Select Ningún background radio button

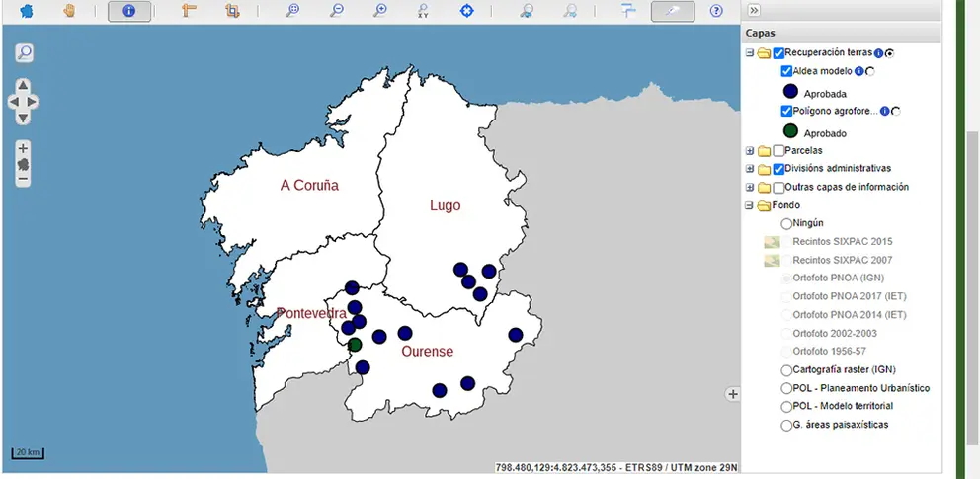(x=786, y=223)
